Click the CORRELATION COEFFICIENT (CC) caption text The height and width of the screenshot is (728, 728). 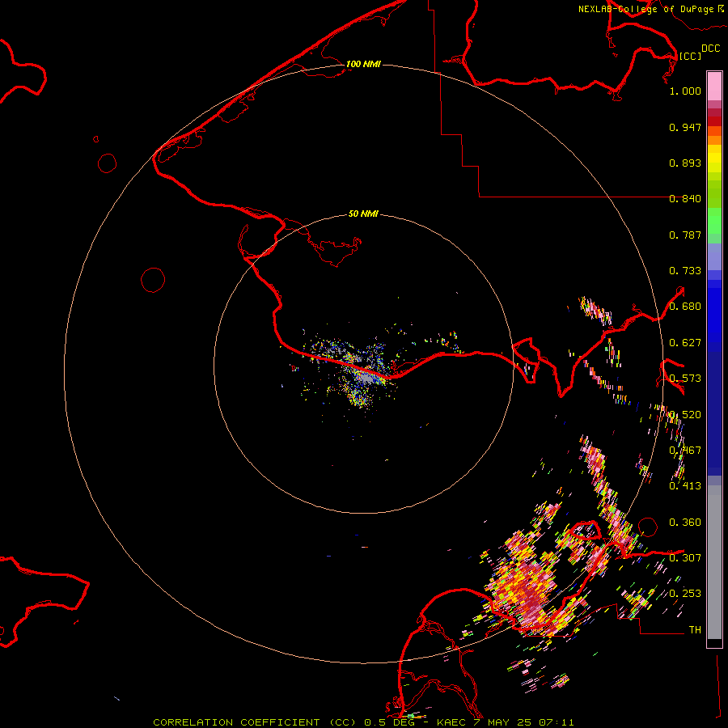pyautogui.click(x=255, y=722)
